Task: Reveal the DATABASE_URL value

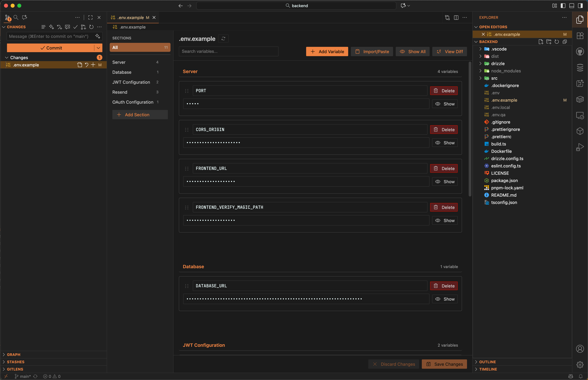Action: (445, 299)
